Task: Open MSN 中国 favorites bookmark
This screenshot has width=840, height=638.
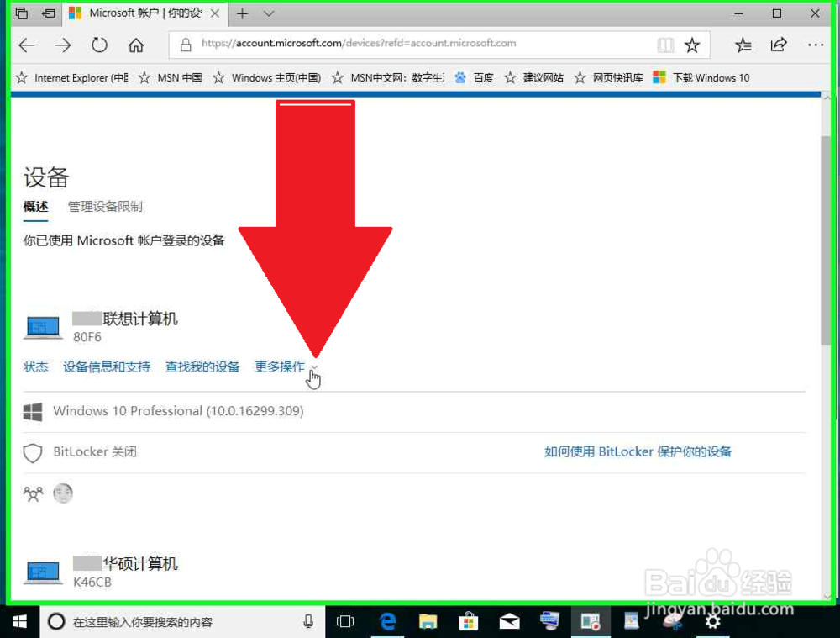Action: (x=171, y=78)
